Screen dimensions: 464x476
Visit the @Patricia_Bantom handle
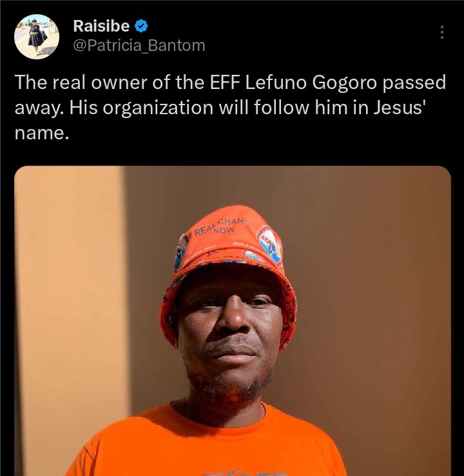coord(139,46)
